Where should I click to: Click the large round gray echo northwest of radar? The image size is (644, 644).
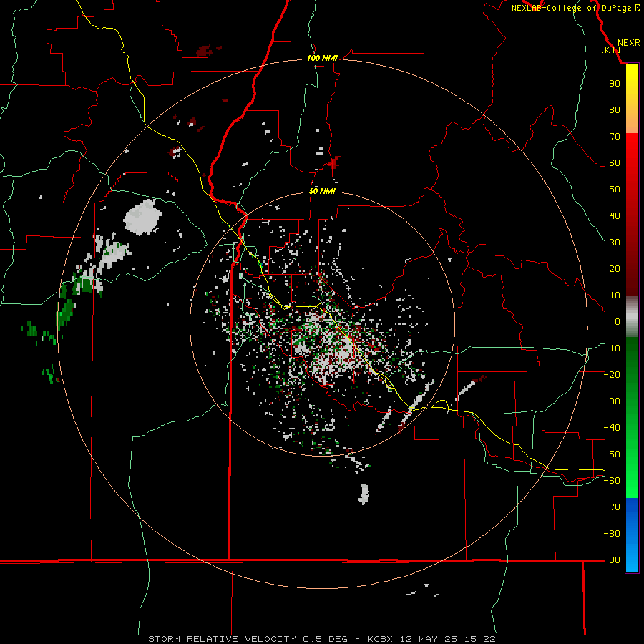pyautogui.click(x=142, y=218)
